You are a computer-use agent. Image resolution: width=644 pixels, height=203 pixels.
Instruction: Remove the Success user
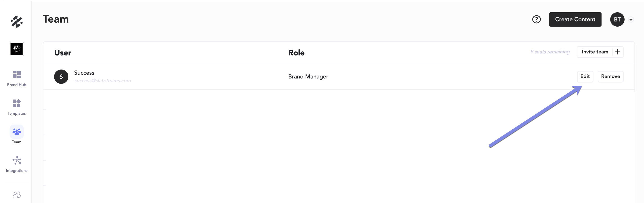(x=610, y=76)
